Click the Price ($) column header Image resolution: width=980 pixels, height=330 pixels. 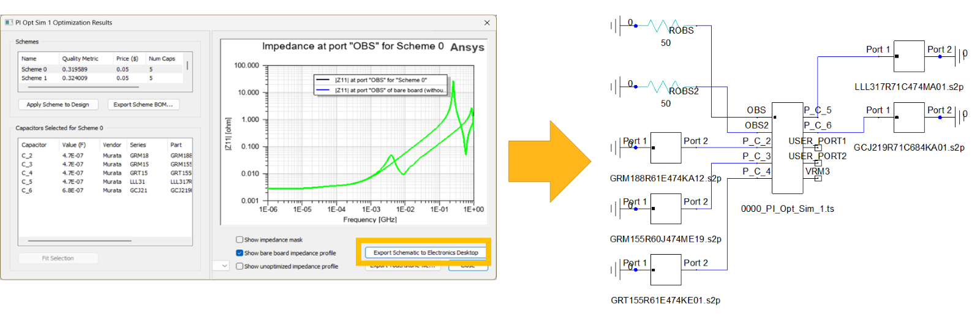coord(129,59)
